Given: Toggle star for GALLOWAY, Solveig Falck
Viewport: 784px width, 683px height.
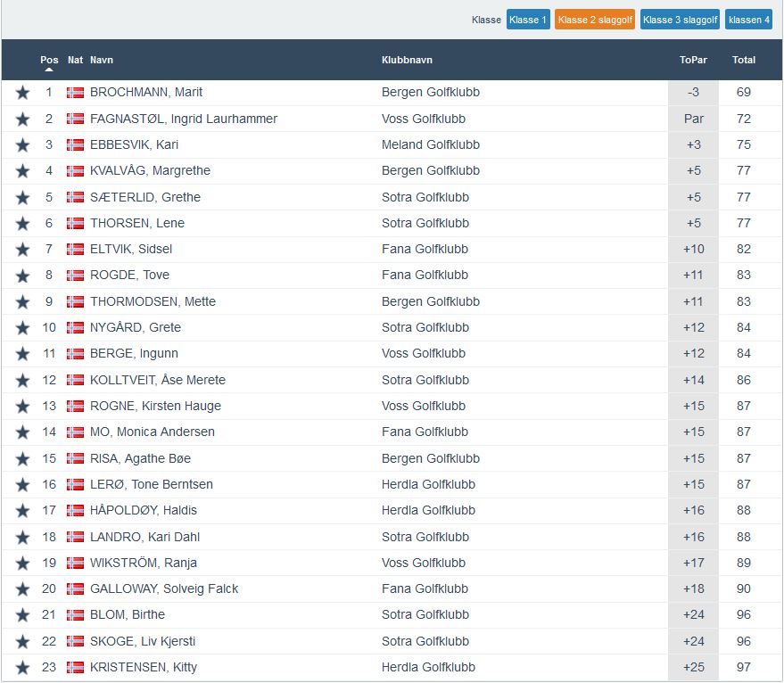Looking at the screenshot, I should click(x=22, y=589).
